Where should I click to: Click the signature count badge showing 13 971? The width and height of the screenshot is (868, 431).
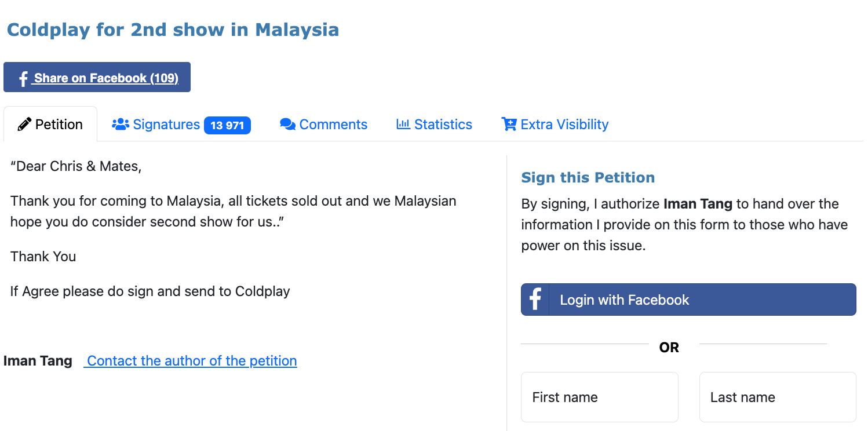click(227, 125)
